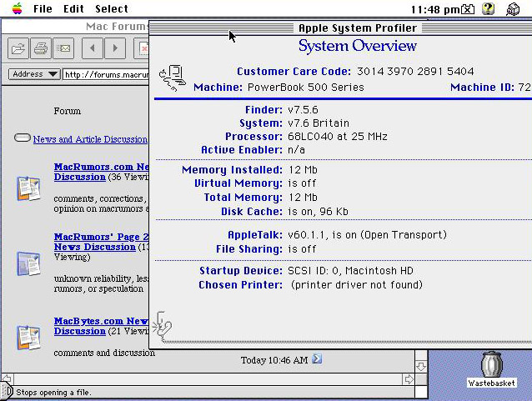Open MacRumors.com News Discussion link
Screen dimensions: 532x401
coord(102,172)
